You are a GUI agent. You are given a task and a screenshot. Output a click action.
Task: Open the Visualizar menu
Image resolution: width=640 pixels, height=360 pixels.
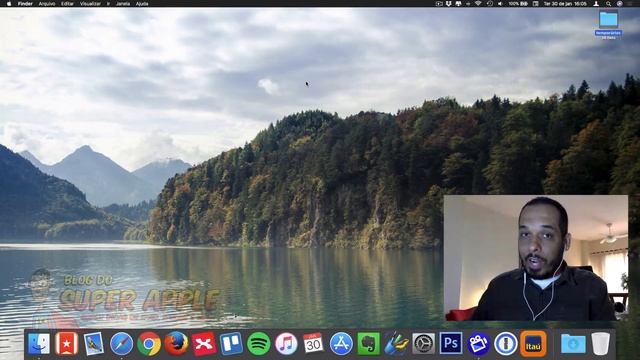click(x=90, y=4)
